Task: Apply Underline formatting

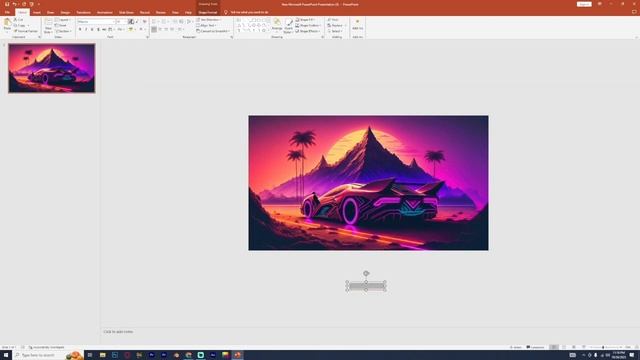Action: point(92,29)
